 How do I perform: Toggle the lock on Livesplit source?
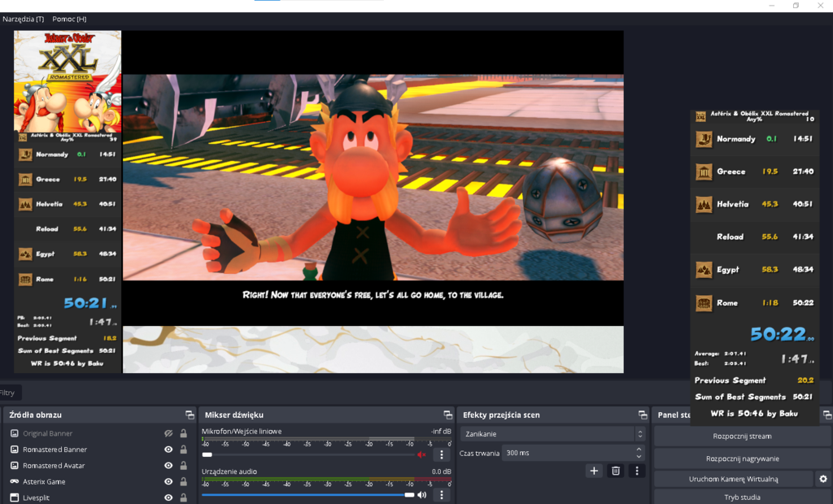click(x=183, y=497)
